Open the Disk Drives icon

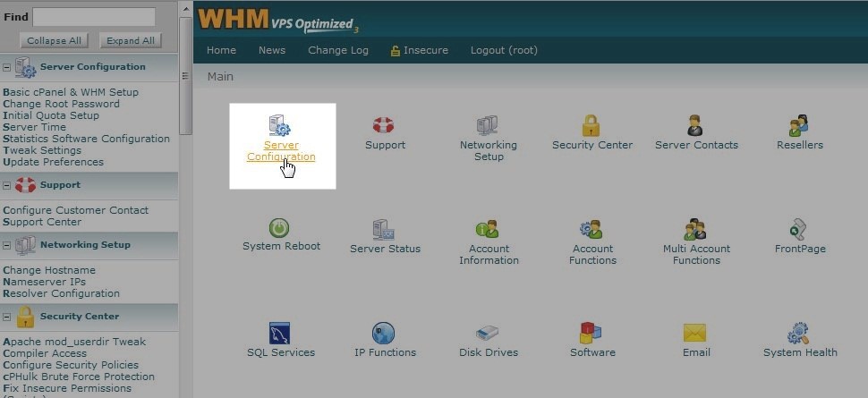point(487,334)
